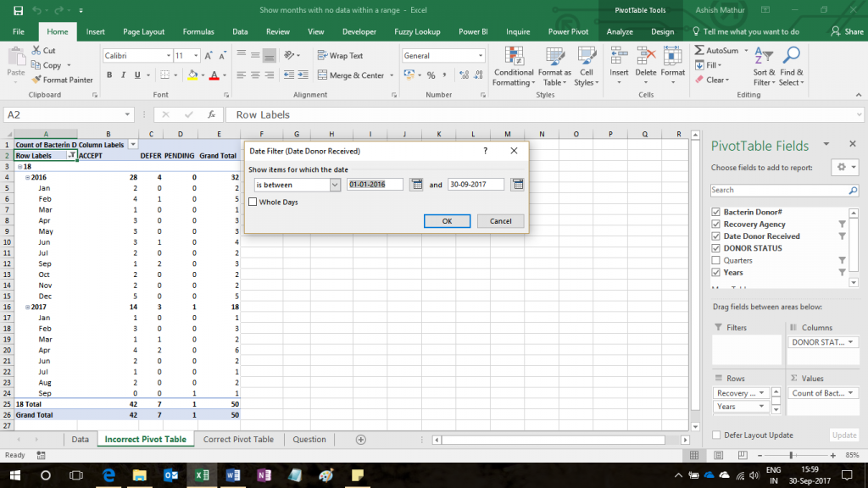Switch to the Question sheet tab
Viewport: 868px width, 488px height.
(309, 440)
